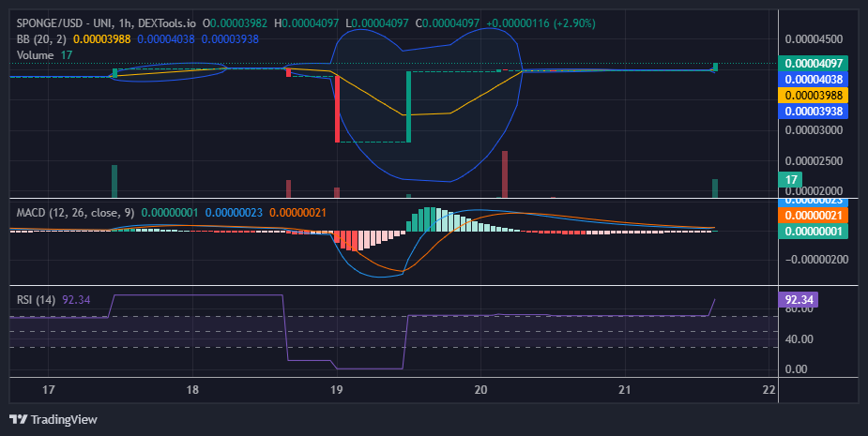Click RSI legend value 92.34
This screenshot has width=868, height=436.
76,300
